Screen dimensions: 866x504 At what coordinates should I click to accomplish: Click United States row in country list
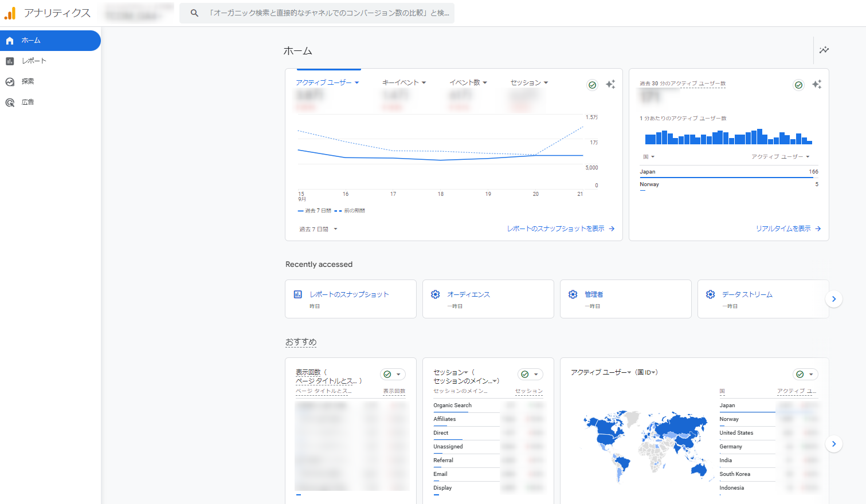pyautogui.click(x=769, y=433)
